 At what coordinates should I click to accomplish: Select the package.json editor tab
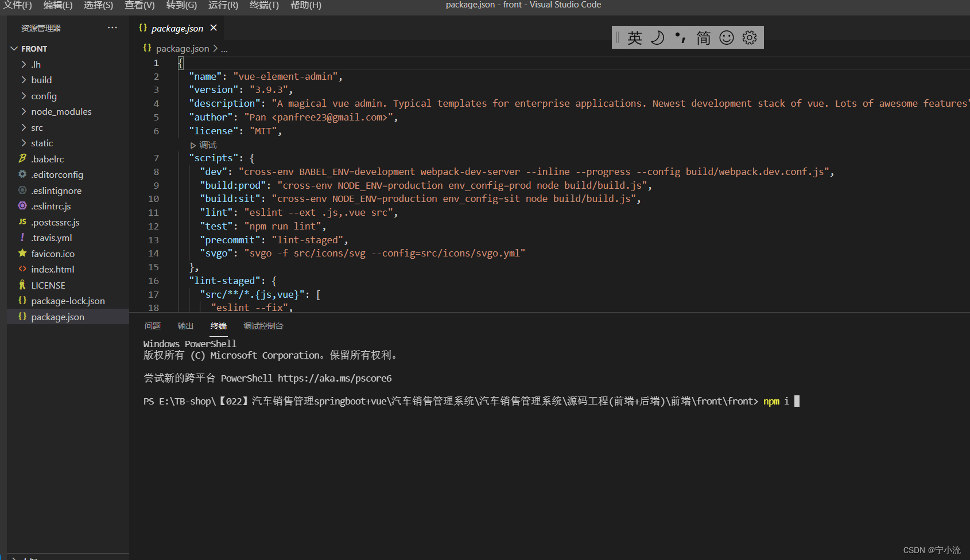click(x=176, y=28)
